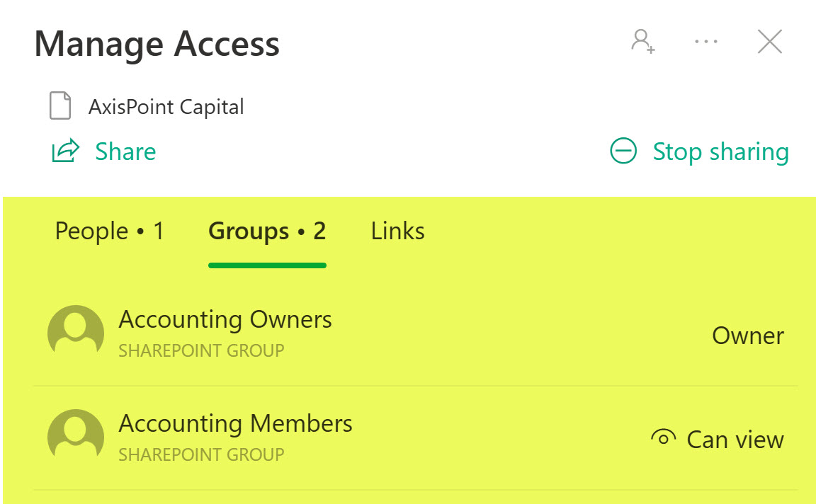Click the Share link text
This screenshot has width=816, height=504.
[x=125, y=151]
